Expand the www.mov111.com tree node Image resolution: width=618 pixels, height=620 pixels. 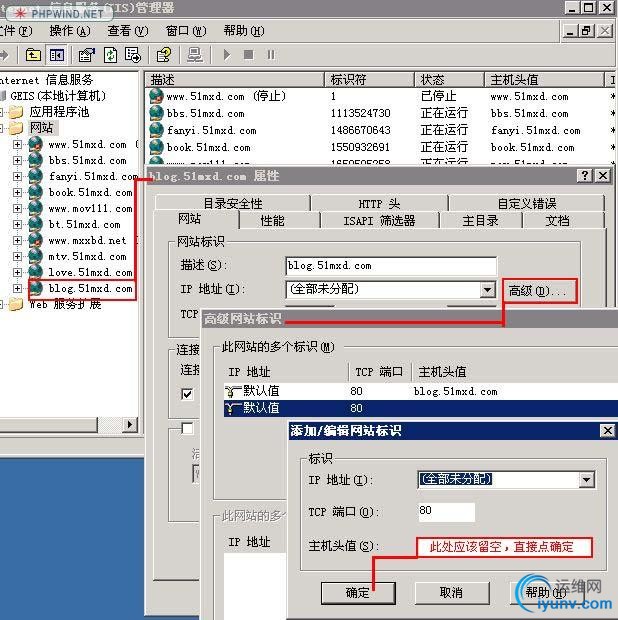click(17, 208)
